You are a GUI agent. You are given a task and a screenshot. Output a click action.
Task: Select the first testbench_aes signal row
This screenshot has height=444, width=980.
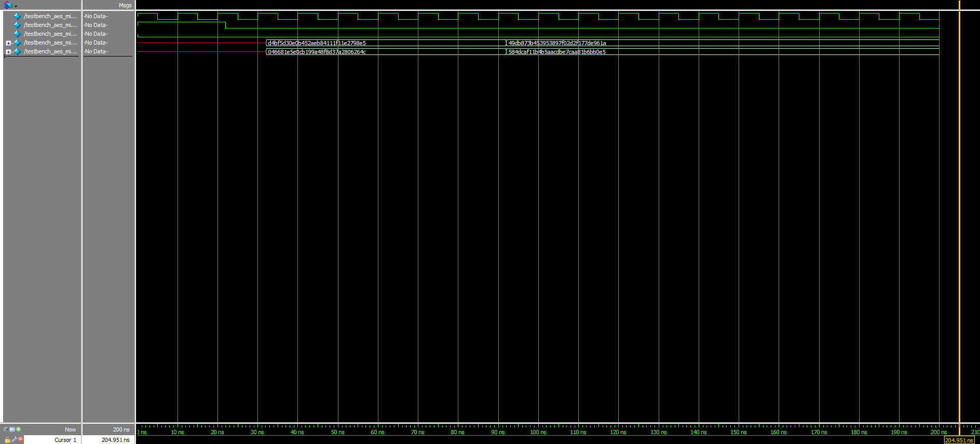[50, 16]
